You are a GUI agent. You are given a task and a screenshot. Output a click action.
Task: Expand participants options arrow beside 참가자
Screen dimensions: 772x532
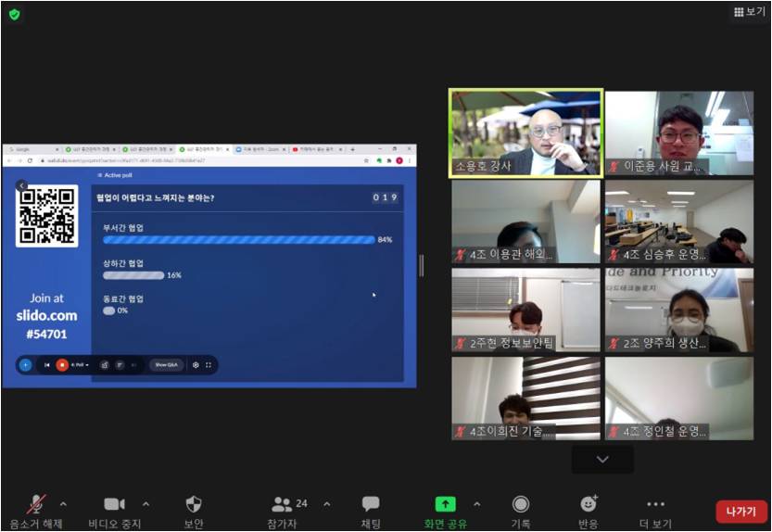pos(326,504)
